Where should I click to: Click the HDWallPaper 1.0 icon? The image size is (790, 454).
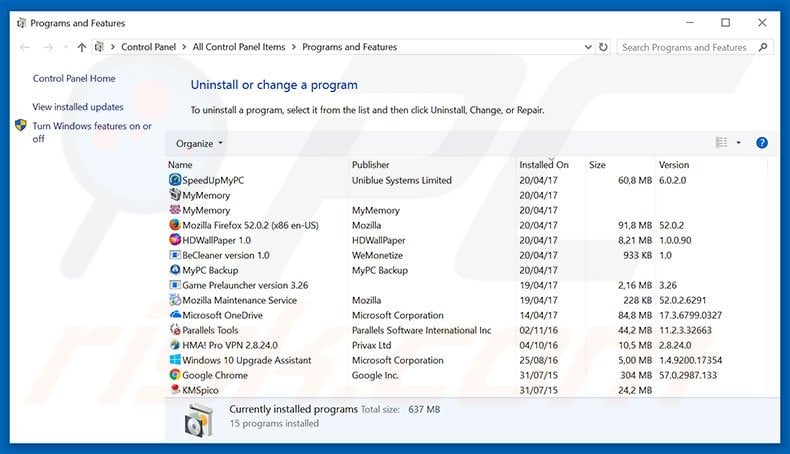pos(175,240)
